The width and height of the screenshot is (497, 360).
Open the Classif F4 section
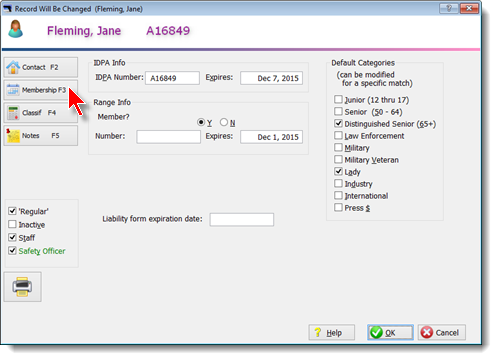pos(41,113)
